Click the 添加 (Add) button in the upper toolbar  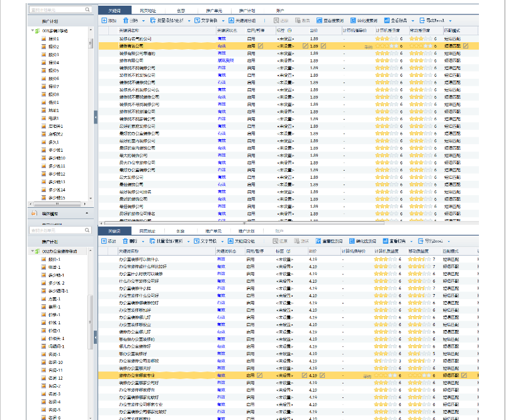coord(109,21)
